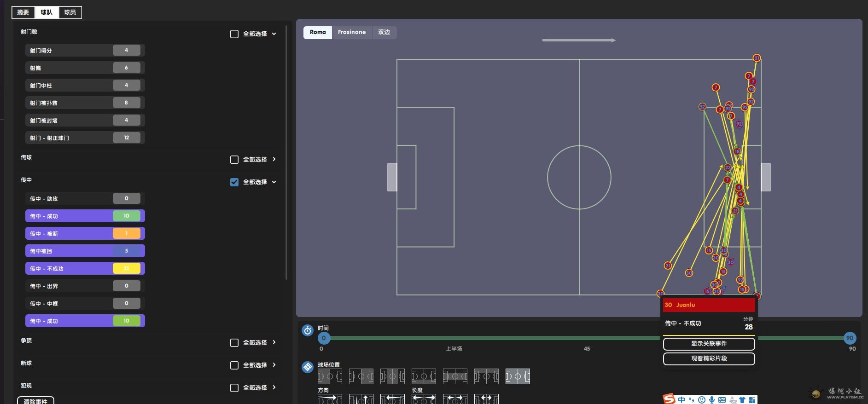868x404 pixels.
Task: Check select-all box for 传球
Action: click(234, 160)
